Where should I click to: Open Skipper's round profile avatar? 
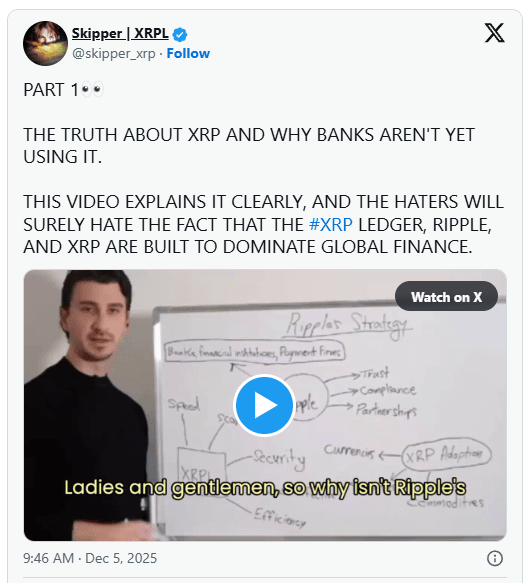click(45, 43)
